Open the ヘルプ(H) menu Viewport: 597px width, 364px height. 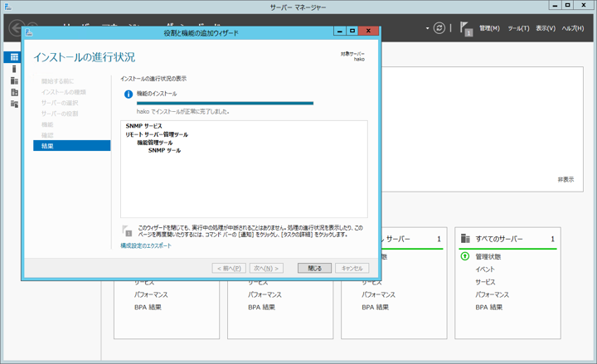point(573,28)
